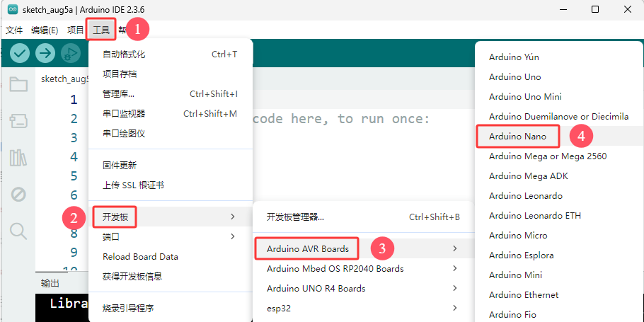
Task: Click the Verify checkmark button
Action: (x=20, y=53)
